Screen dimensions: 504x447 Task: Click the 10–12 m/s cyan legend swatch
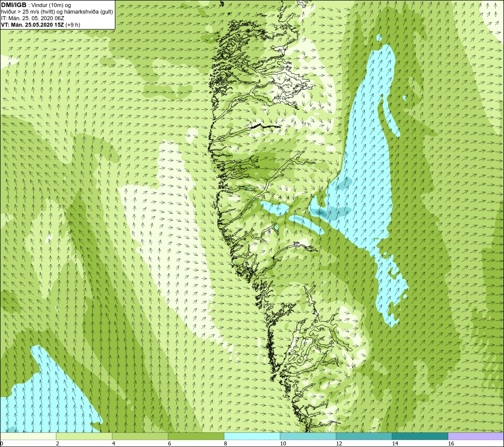(x=308, y=436)
